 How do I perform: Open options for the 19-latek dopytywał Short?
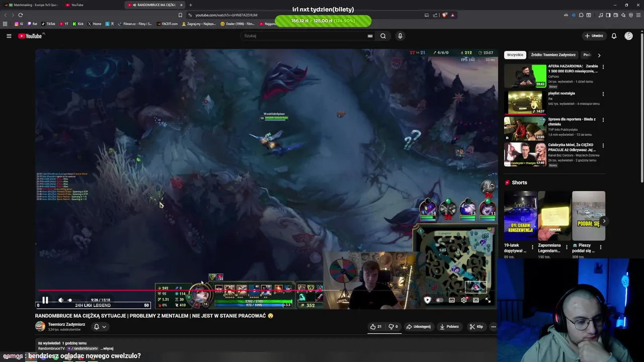[533, 247]
